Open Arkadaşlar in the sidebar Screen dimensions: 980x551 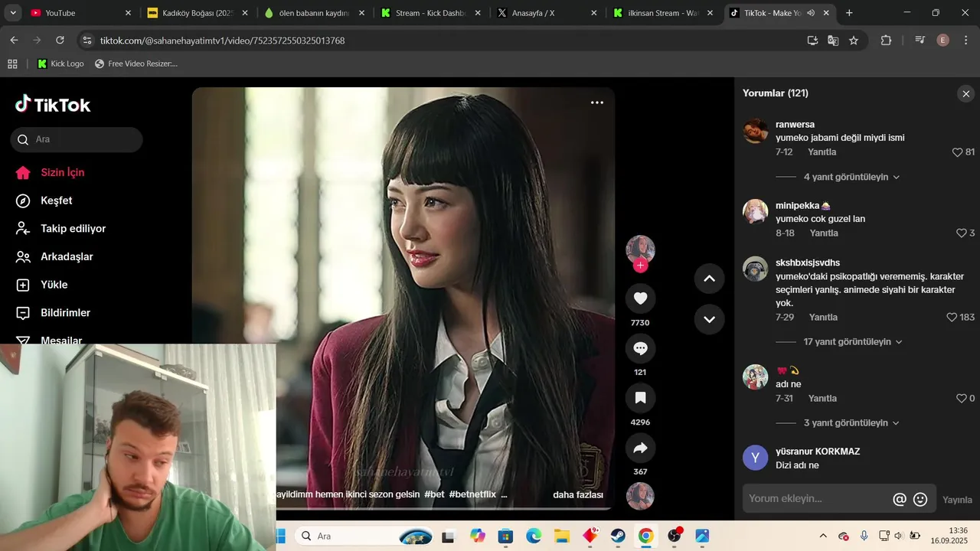pyautogui.click(x=54, y=257)
